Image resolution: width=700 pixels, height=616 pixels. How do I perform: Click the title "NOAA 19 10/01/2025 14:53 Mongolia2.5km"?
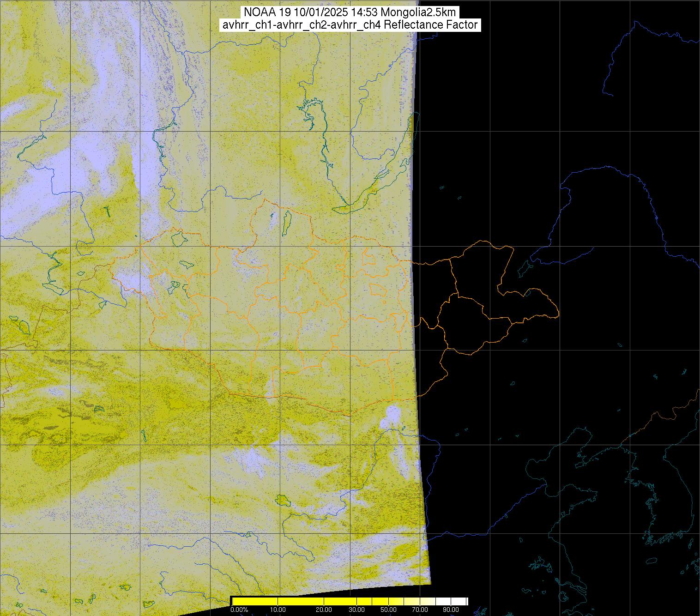pos(350,12)
